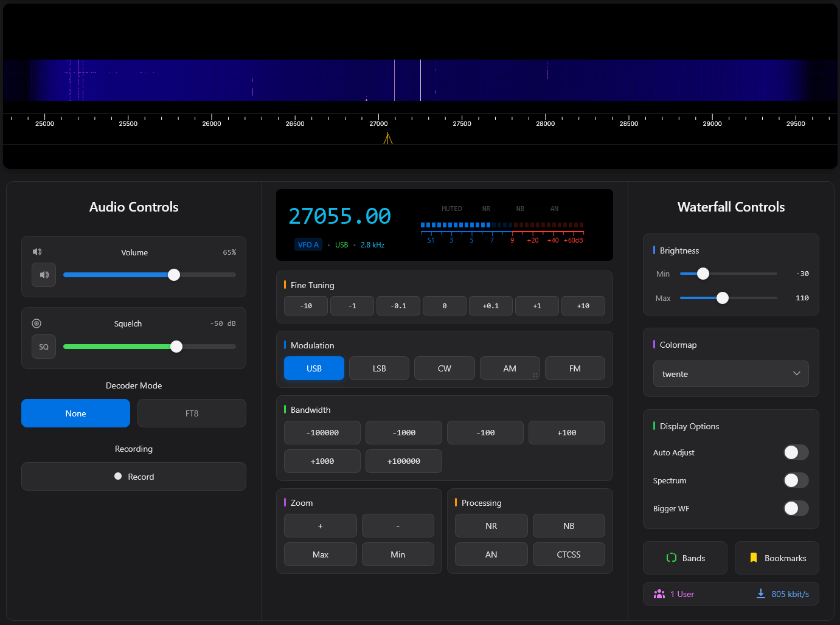Viewport: 840px width, 625px height.
Task: Click the download bitrate icon
Action: click(760, 593)
